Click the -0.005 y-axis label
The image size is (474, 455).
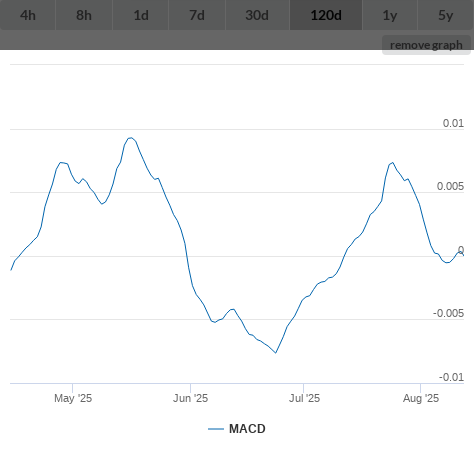(448, 313)
